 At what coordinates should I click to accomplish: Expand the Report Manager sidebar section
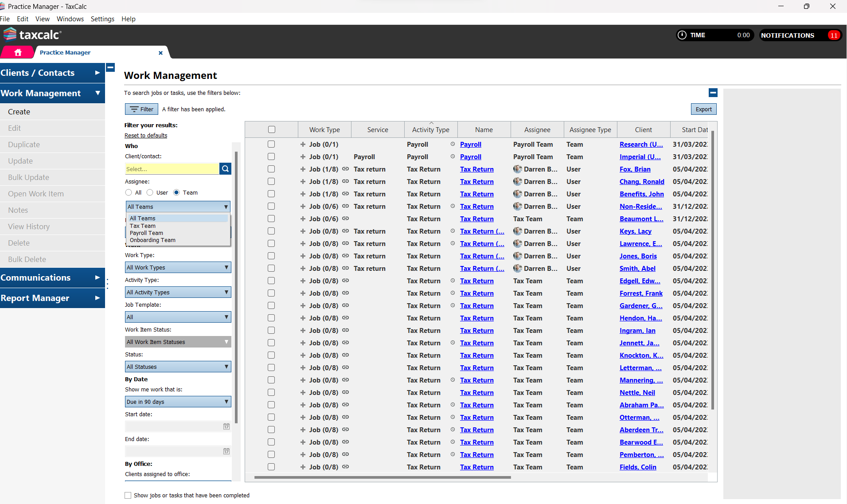tap(35, 298)
